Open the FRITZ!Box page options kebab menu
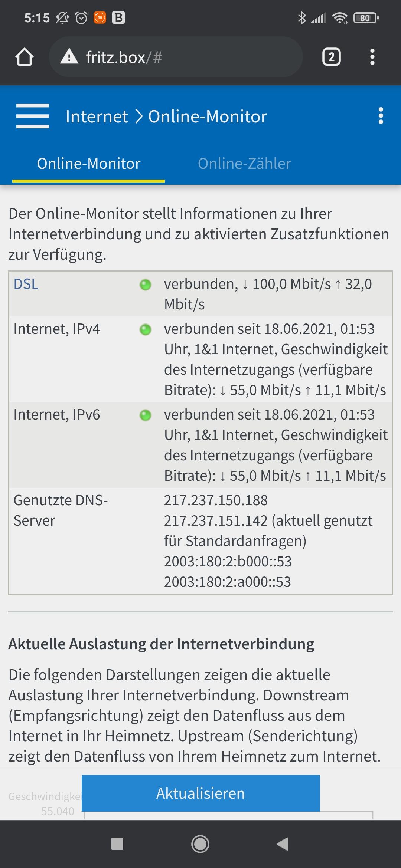Screen dimensions: 401x868 (x=381, y=116)
